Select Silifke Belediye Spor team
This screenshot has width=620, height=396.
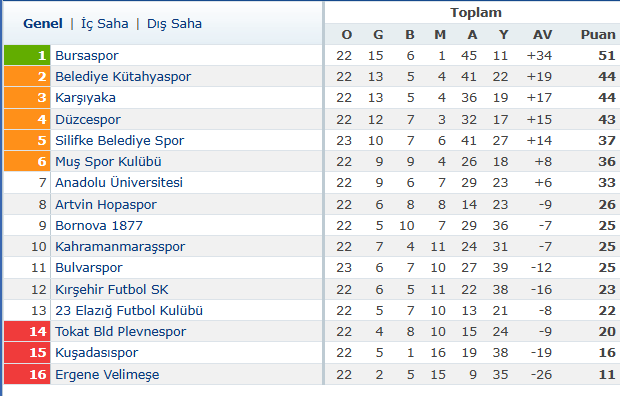pos(119,140)
